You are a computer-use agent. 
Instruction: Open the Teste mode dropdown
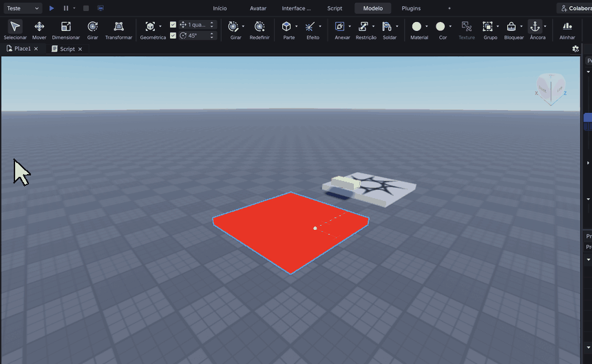[23, 8]
